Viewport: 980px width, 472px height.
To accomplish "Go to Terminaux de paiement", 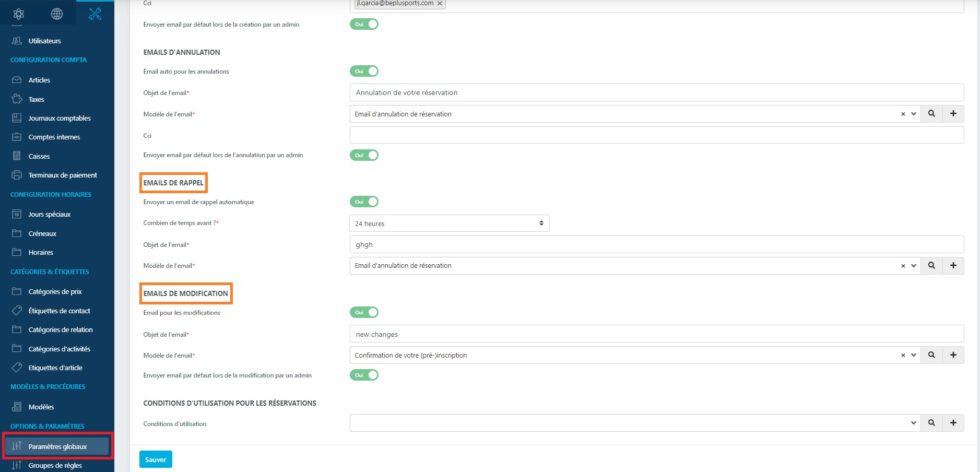I will (x=62, y=175).
